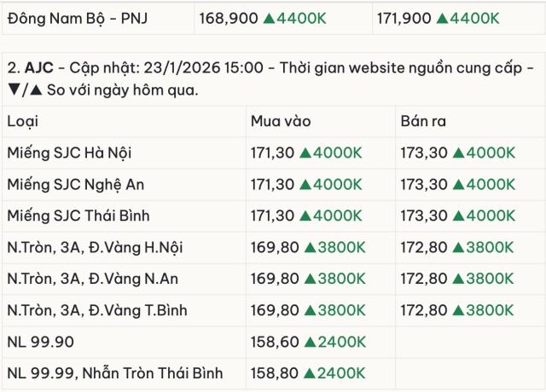Click up arrow in Miếng SJC Thái Bình buy price
This screenshot has width=546, height=392.
click(x=306, y=216)
